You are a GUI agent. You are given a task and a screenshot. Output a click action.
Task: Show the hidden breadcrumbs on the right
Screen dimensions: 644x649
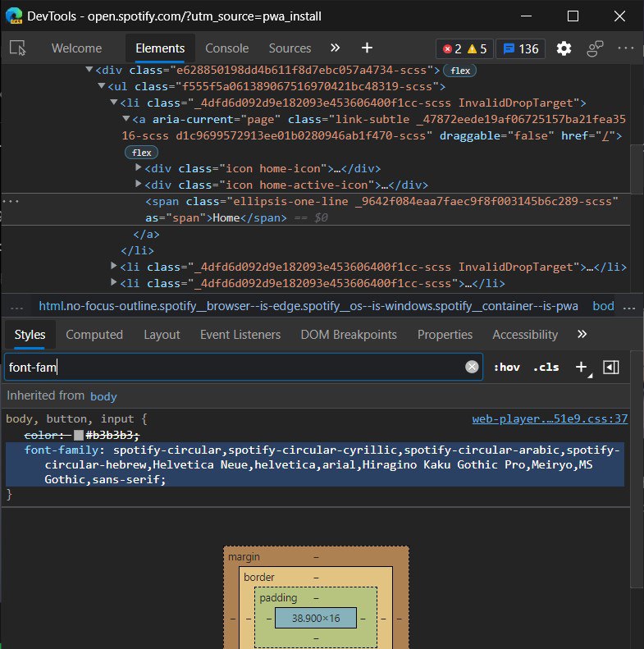point(629,307)
